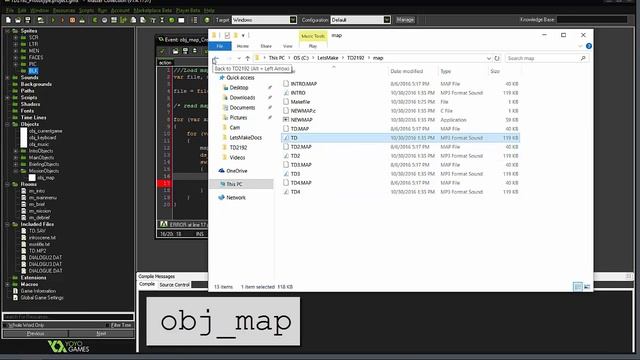Create a path using the toolbar icon

(123, 20)
